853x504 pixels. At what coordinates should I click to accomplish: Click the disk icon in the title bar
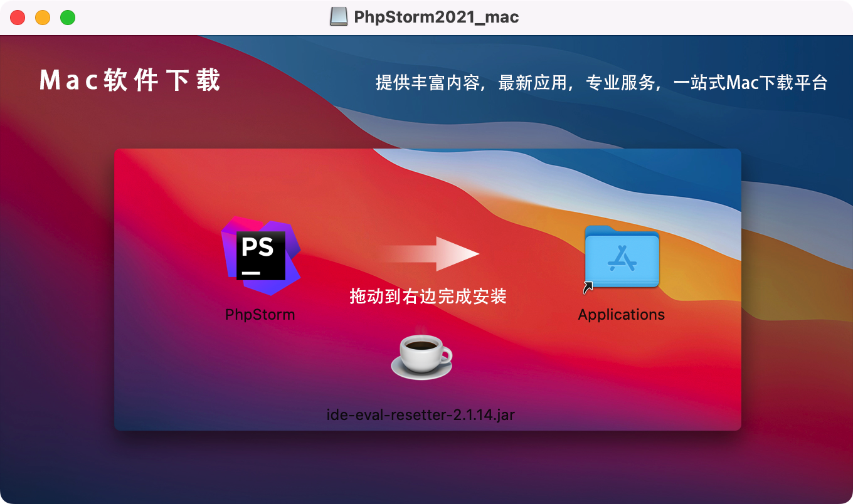click(x=339, y=17)
